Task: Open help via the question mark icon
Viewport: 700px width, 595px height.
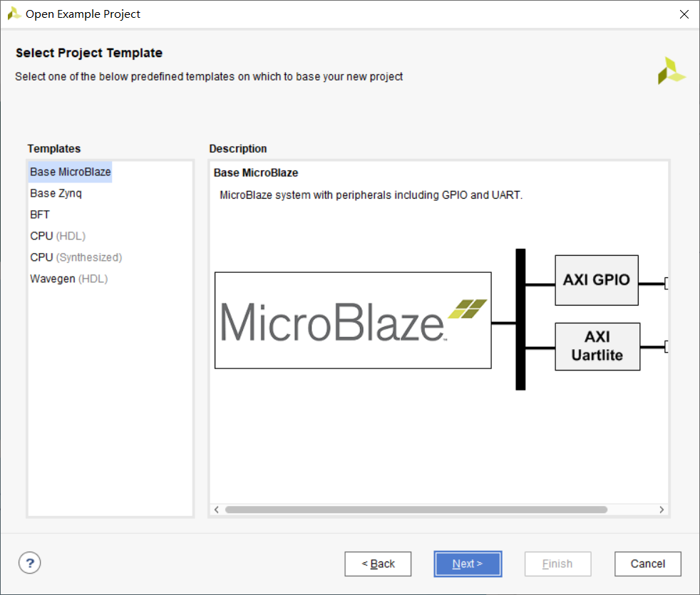Action: click(x=29, y=563)
